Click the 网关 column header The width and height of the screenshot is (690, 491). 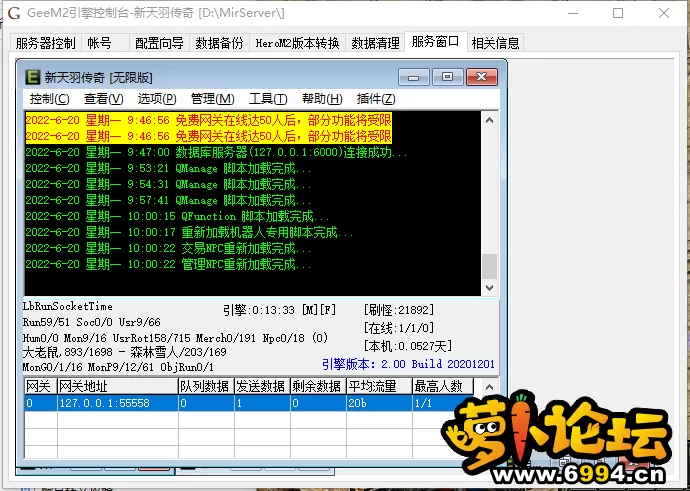click(x=41, y=387)
